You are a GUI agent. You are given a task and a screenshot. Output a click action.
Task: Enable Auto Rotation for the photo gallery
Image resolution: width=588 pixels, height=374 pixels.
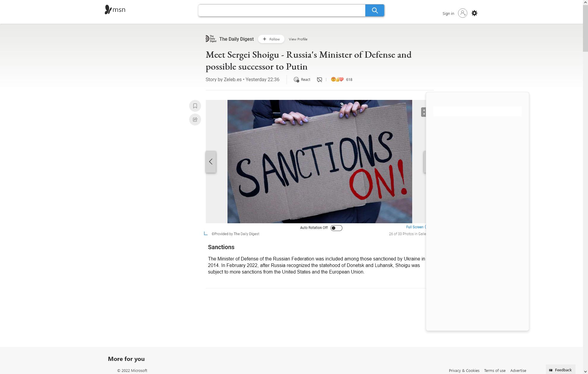point(336,228)
